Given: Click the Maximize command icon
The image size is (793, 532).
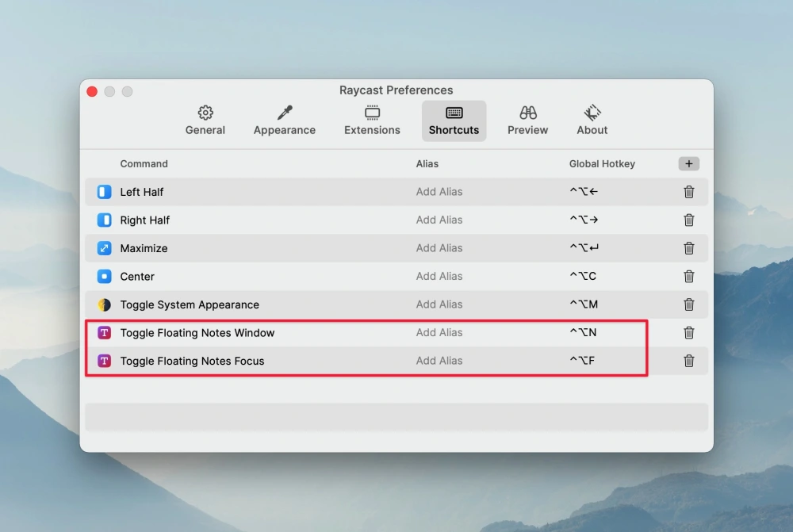Looking at the screenshot, I should point(104,248).
